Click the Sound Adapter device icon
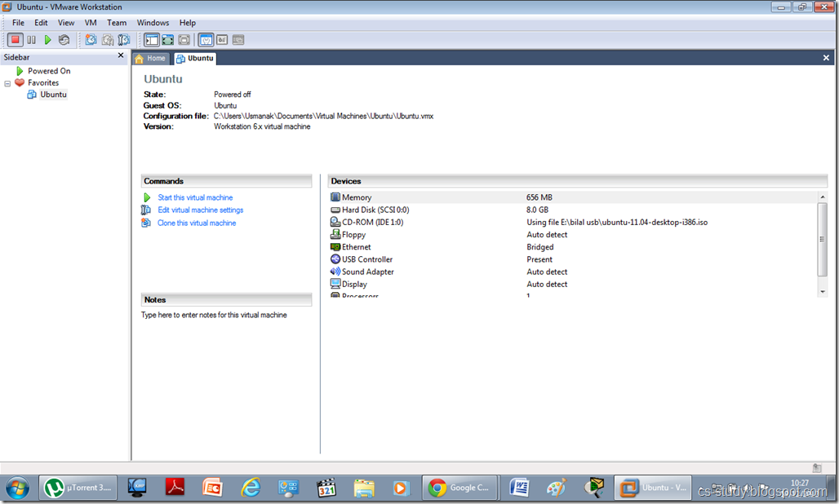This screenshot has width=839, height=504. 335,272
